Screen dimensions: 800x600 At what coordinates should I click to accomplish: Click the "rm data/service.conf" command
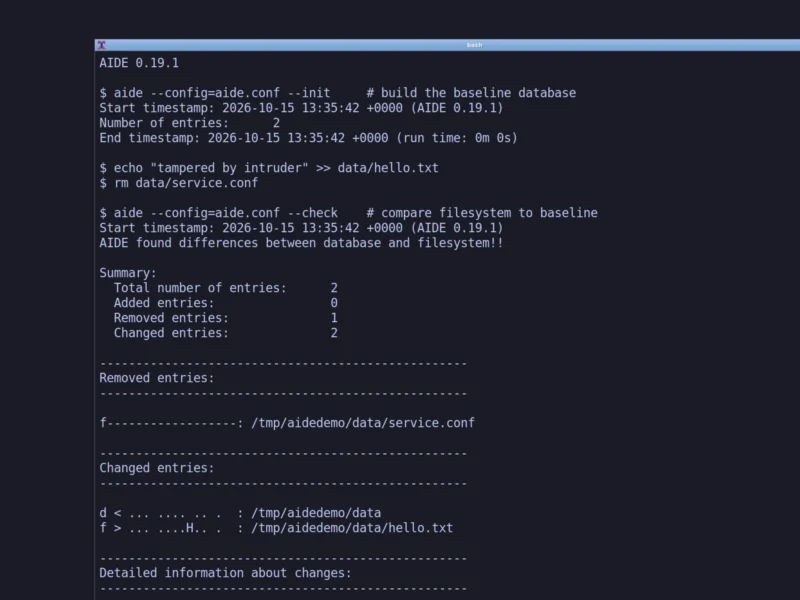[179, 183]
